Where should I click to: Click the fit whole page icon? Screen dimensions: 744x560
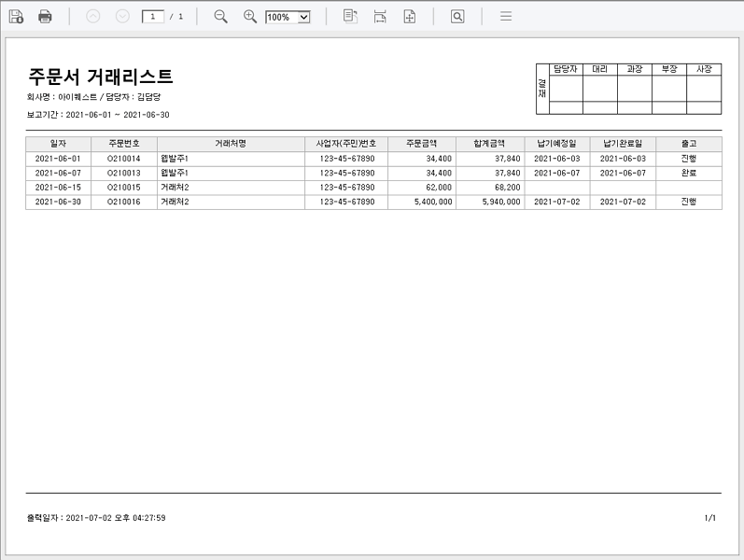[x=410, y=17]
